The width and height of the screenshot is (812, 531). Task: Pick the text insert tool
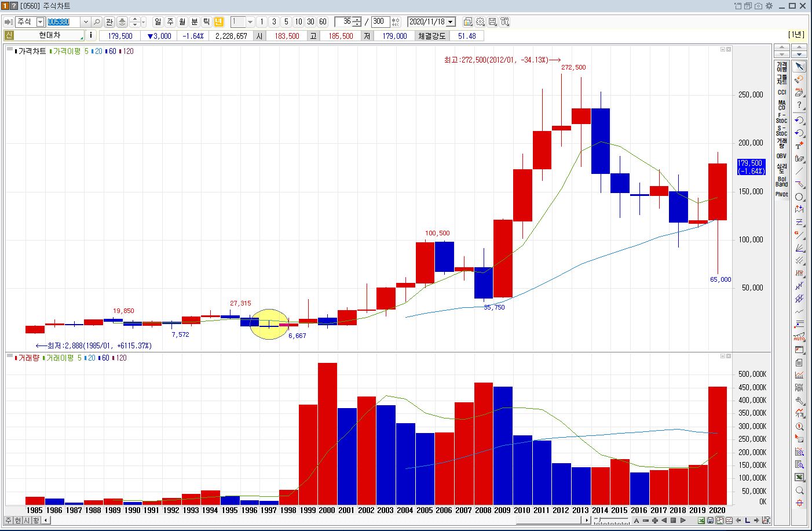click(x=799, y=146)
